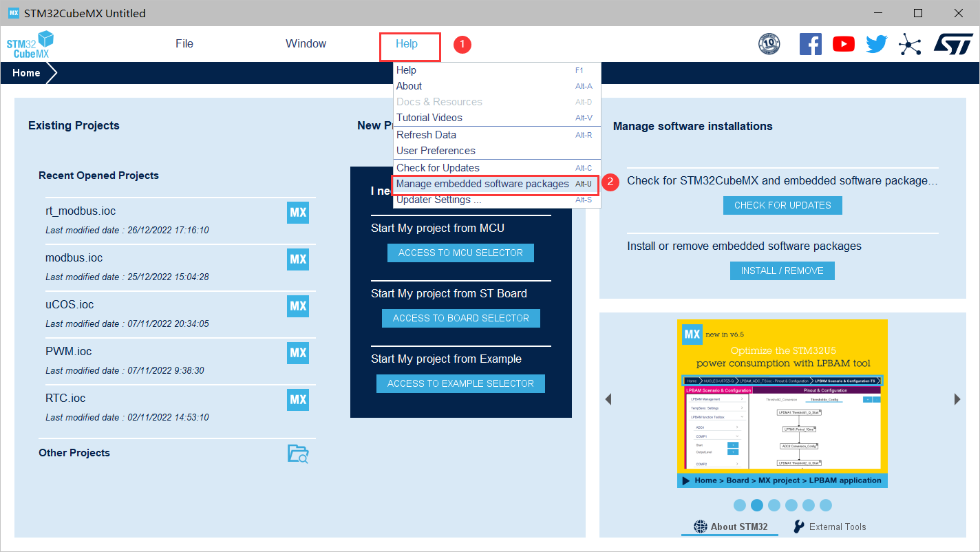Click the MX icon next to modbus.ioc
Screen dimensions: 980x552
[x=298, y=259]
